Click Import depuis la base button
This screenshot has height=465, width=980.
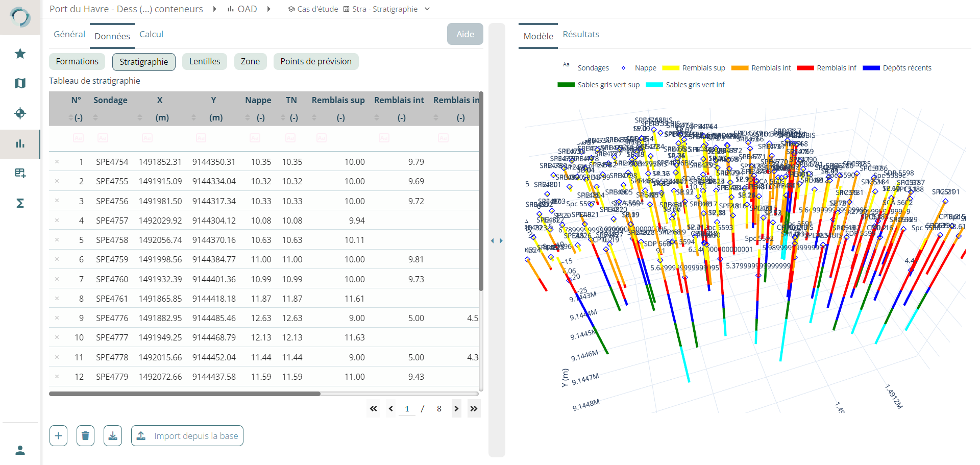tap(187, 436)
